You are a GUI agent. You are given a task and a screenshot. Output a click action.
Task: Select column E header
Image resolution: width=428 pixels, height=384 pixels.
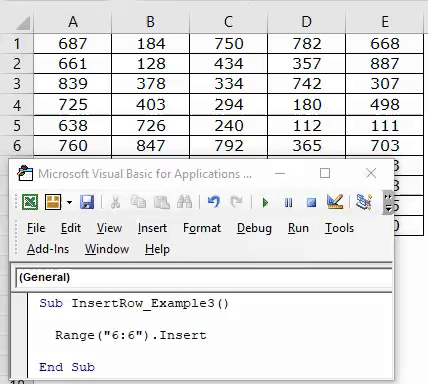(x=385, y=22)
